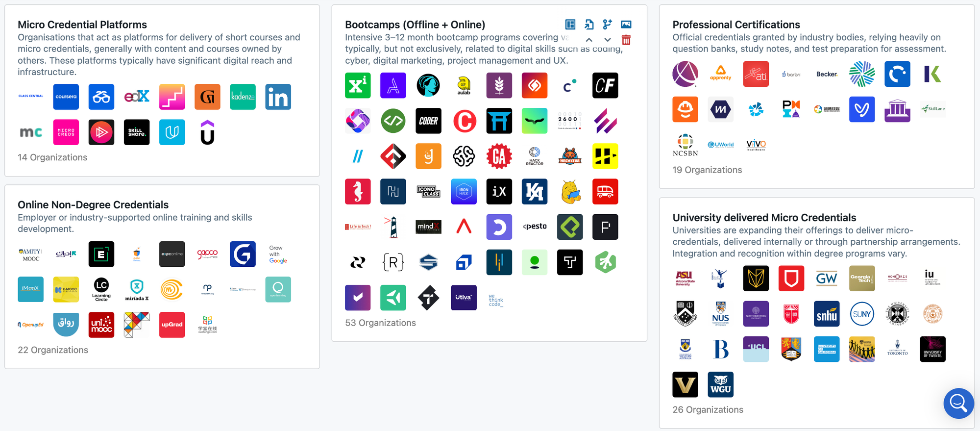Select the UCL logo

(x=756, y=349)
